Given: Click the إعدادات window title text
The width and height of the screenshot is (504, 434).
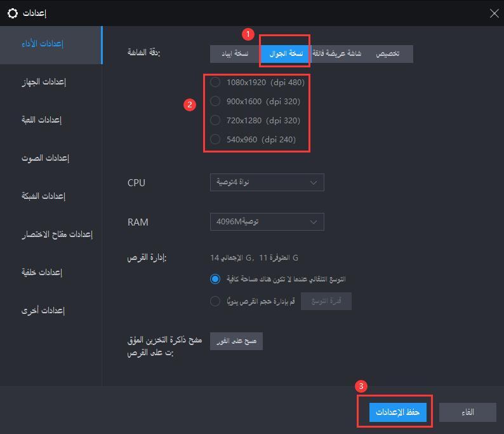Looking at the screenshot, I should (34, 13).
